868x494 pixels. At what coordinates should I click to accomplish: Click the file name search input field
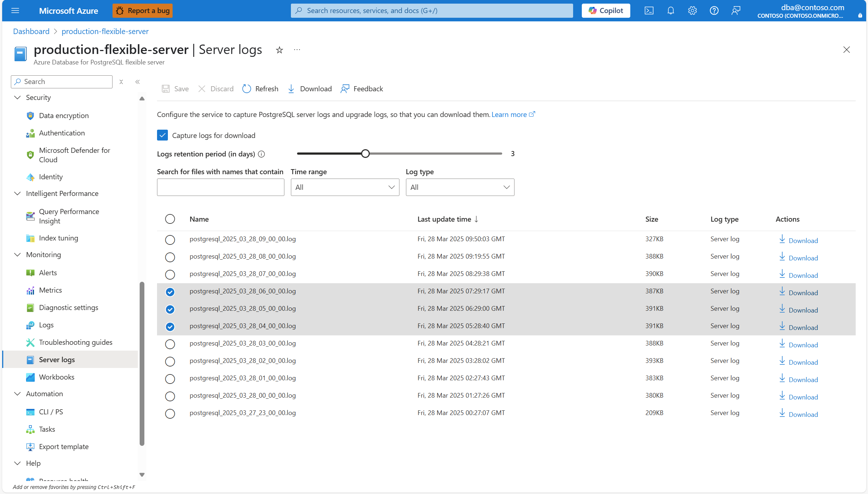[220, 187]
